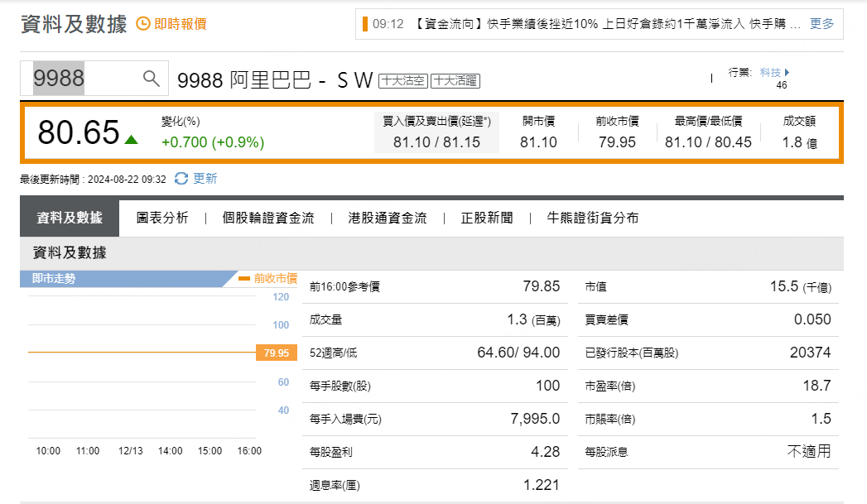The height and width of the screenshot is (504, 867).
Task: Click the 成交量 value 1.3 百萬
Action: click(x=533, y=319)
